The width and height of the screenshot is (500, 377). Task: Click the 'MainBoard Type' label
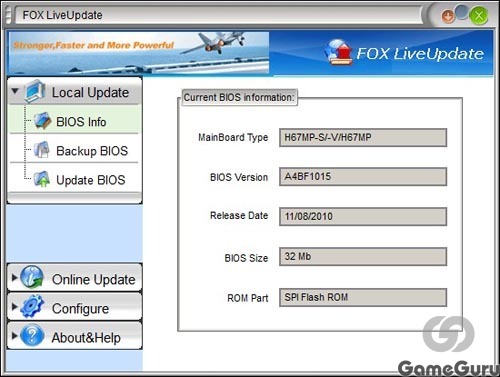click(233, 137)
